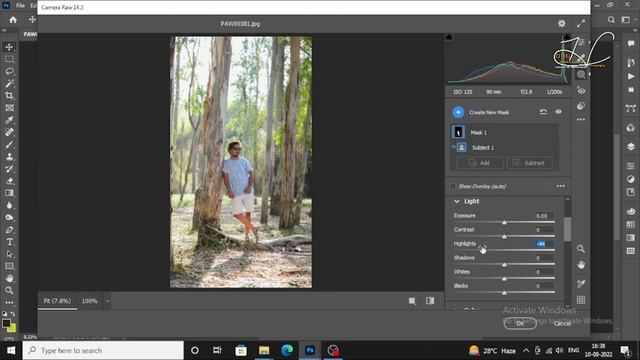Click the Highlights value input field
Image resolution: width=640 pixels, height=360 pixels.
544,244
